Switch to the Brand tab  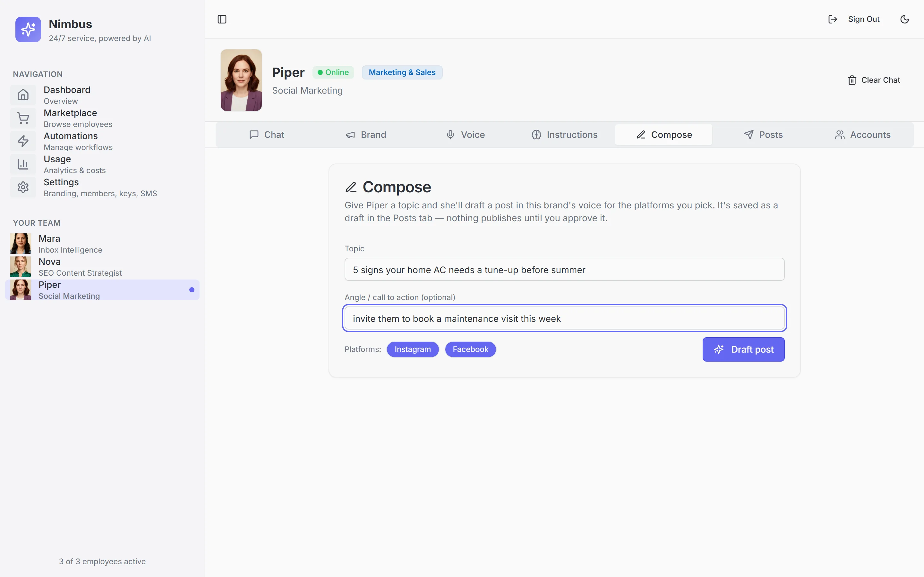click(366, 135)
